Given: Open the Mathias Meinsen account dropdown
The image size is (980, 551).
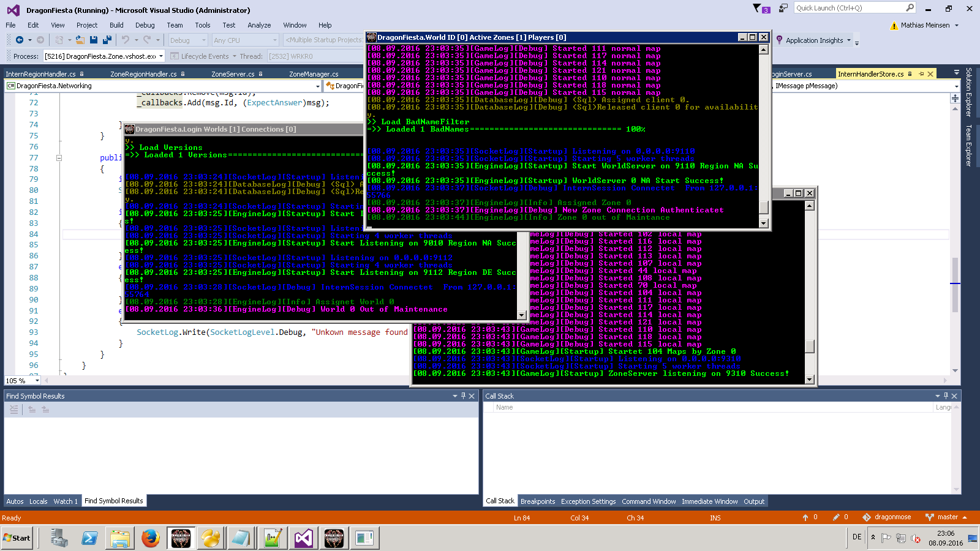Looking at the screenshot, I should [956, 25].
